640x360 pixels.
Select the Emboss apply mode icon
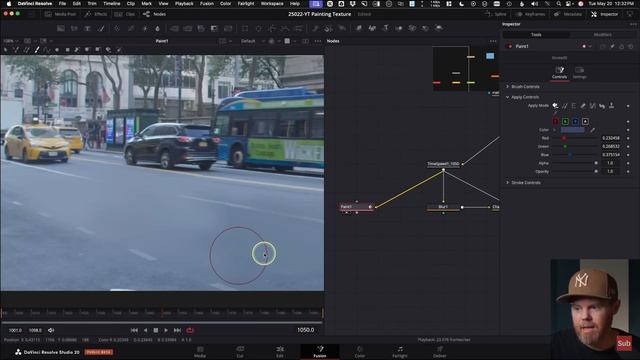tap(574, 106)
